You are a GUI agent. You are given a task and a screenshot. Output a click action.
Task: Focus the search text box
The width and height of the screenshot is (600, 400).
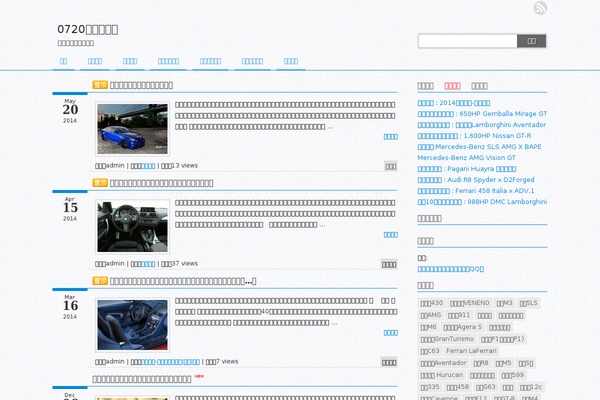[x=468, y=41]
